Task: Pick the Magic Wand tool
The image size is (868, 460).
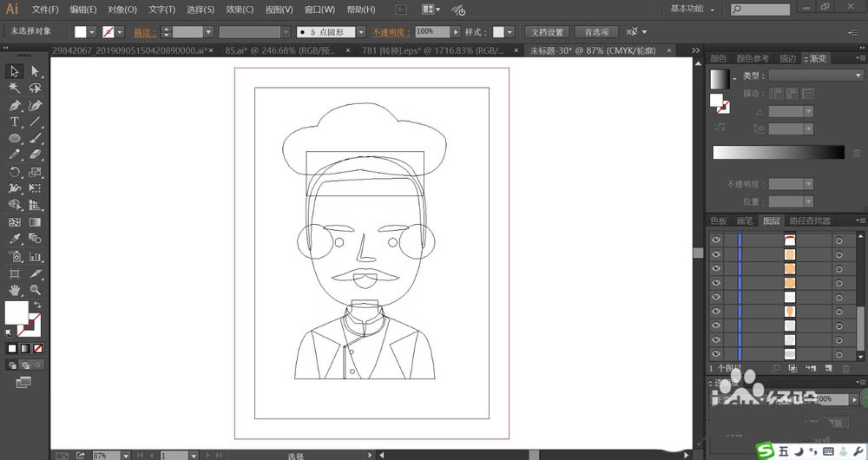Action: (15, 88)
